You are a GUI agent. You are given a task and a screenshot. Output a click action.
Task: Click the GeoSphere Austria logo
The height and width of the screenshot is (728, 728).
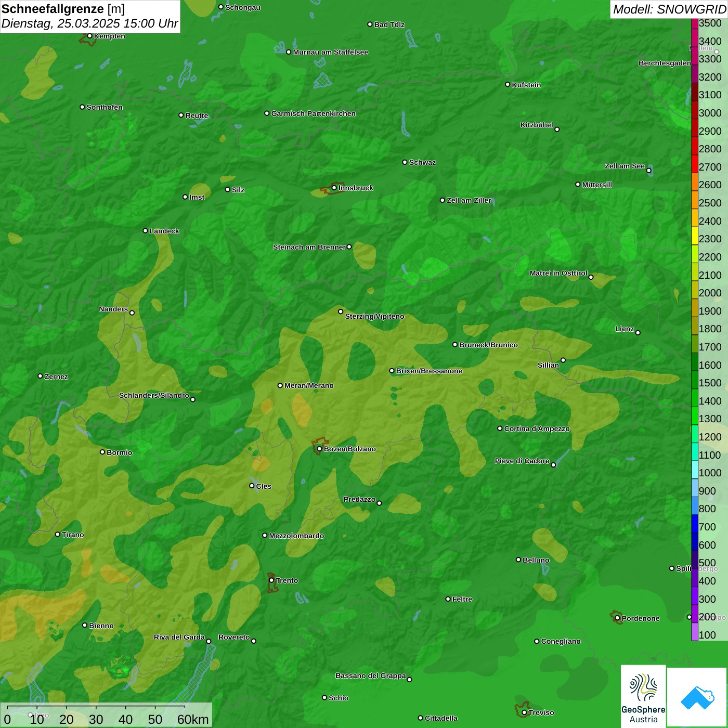pyautogui.click(x=643, y=696)
